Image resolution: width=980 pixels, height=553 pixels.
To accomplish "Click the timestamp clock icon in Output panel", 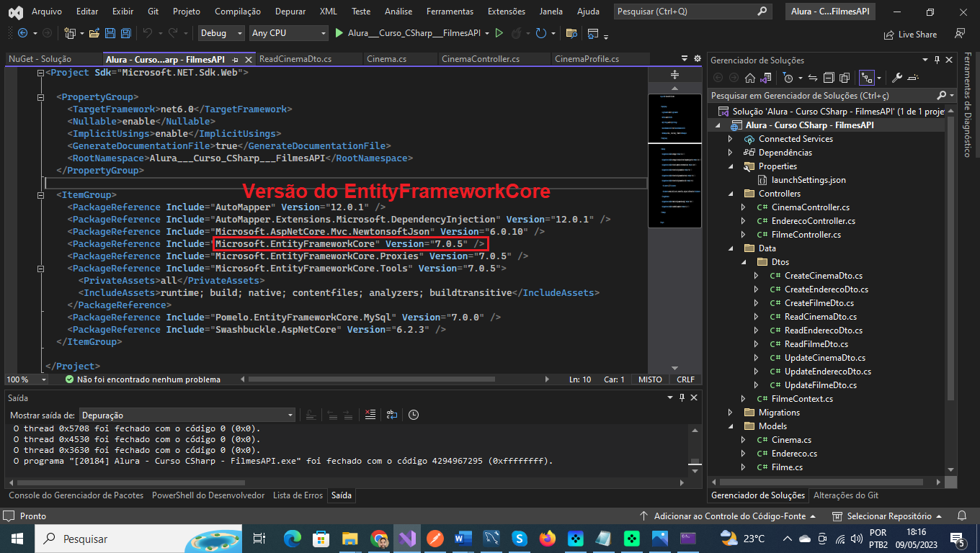I will point(414,415).
